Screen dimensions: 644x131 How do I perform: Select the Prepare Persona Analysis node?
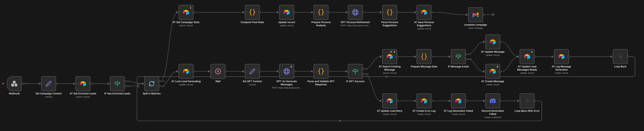321,12
